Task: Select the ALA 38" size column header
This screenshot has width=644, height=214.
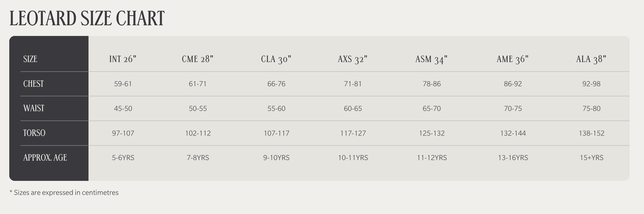Action: pyautogui.click(x=591, y=59)
